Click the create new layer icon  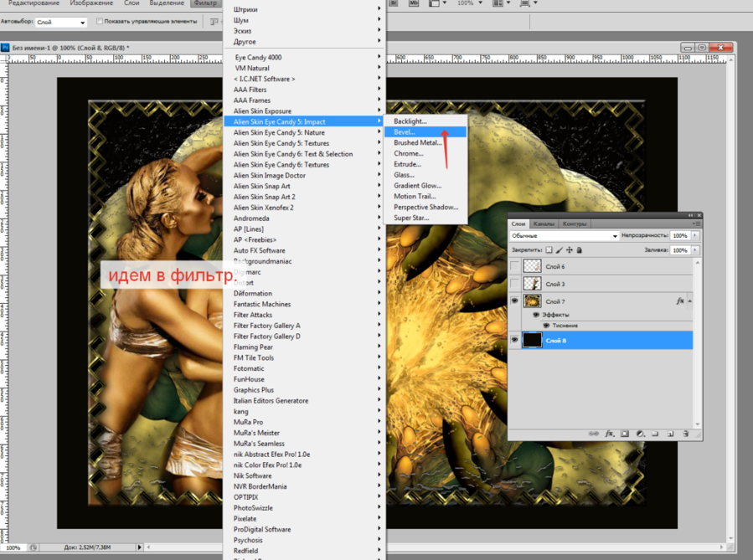(x=670, y=434)
